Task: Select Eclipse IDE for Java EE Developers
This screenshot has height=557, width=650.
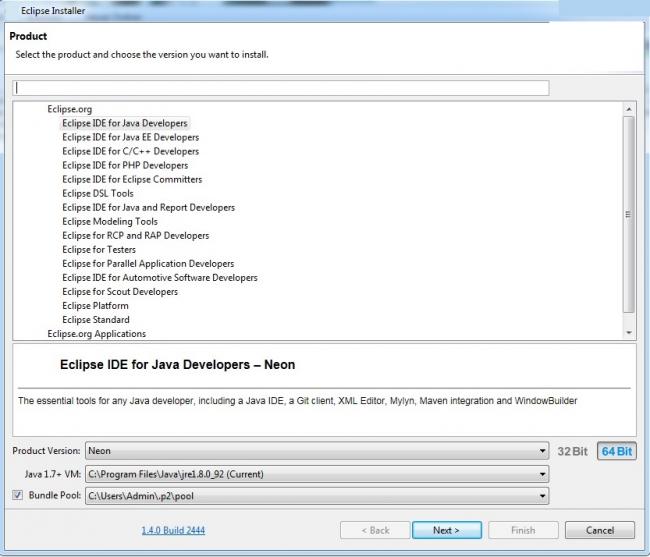Action: tap(131, 137)
